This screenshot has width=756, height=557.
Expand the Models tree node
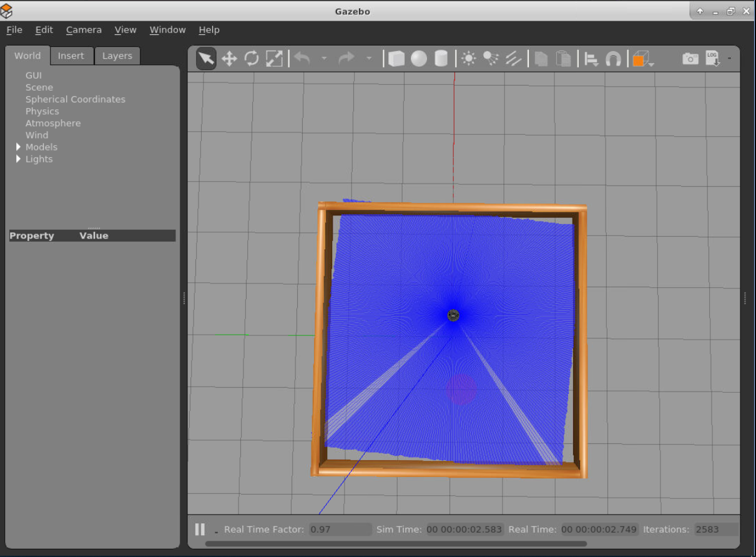click(18, 147)
